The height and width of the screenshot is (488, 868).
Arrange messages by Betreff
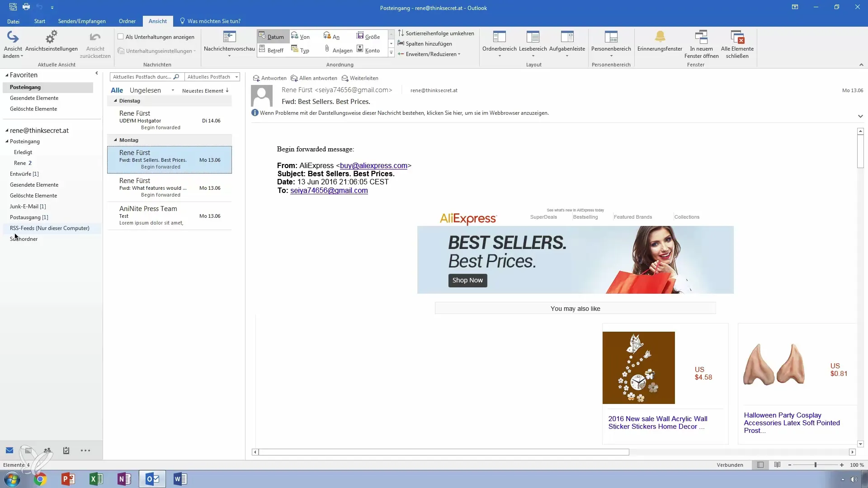click(272, 50)
